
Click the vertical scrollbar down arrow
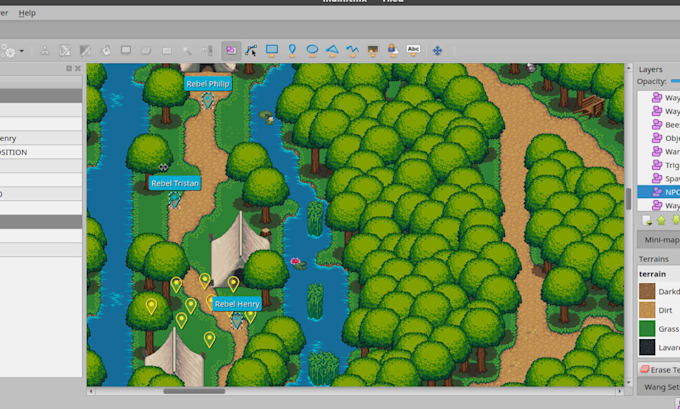(x=628, y=383)
